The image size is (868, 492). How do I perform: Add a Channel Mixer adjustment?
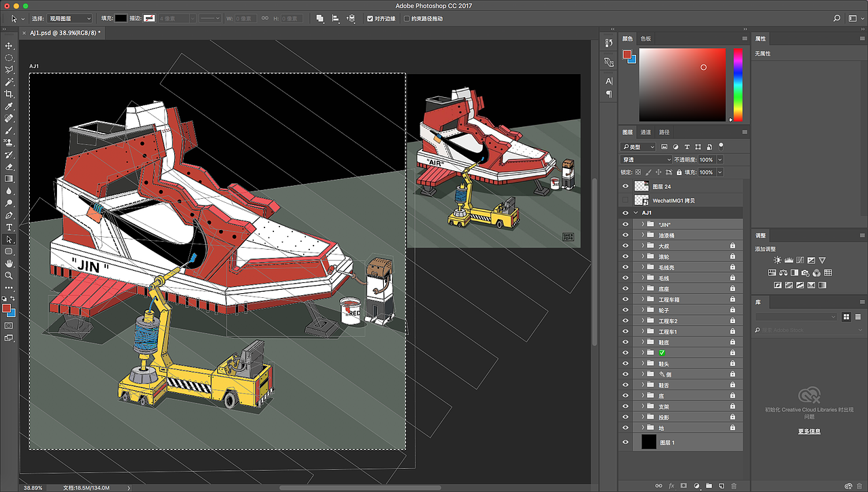817,273
